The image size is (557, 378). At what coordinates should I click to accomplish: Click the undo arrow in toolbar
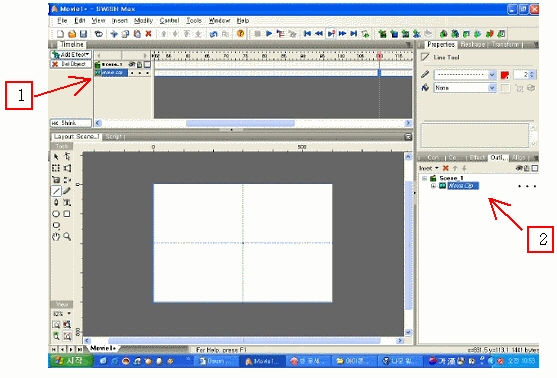pyautogui.click(x=213, y=34)
